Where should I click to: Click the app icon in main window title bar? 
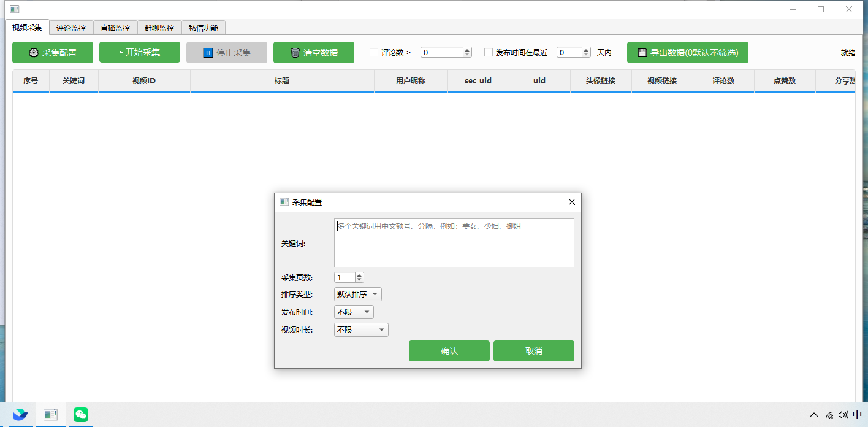tap(14, 9)
